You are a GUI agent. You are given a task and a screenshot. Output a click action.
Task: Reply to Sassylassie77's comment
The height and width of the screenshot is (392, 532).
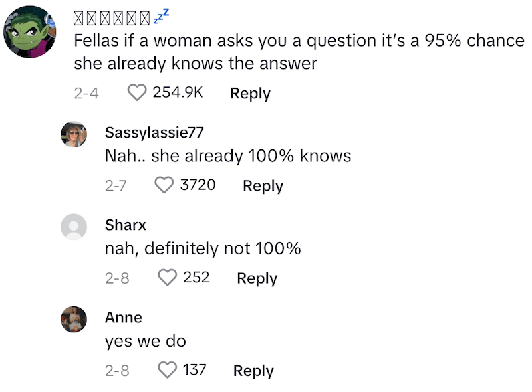point(263,186)
